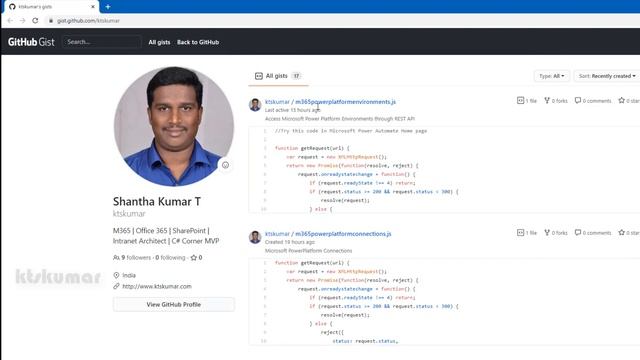Click the India location text
The width and height of the screenshot is (640, 360).
[129, 276]
